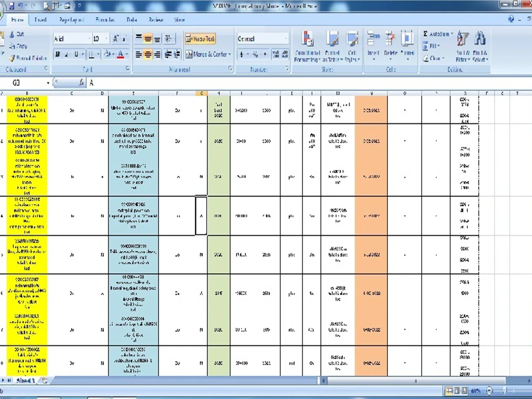This screenshot has width=532, height=399.
Task: Set Top Align vertical alignment
Action: coord(139,39)
